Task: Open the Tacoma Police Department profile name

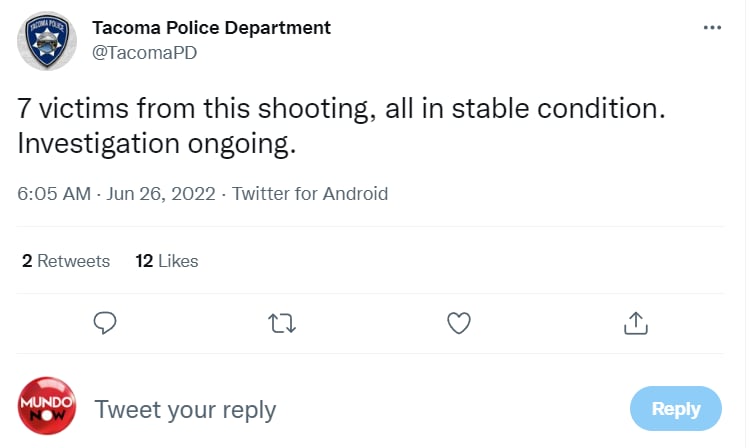Action: pyautogui.click(x=211, y=28)
